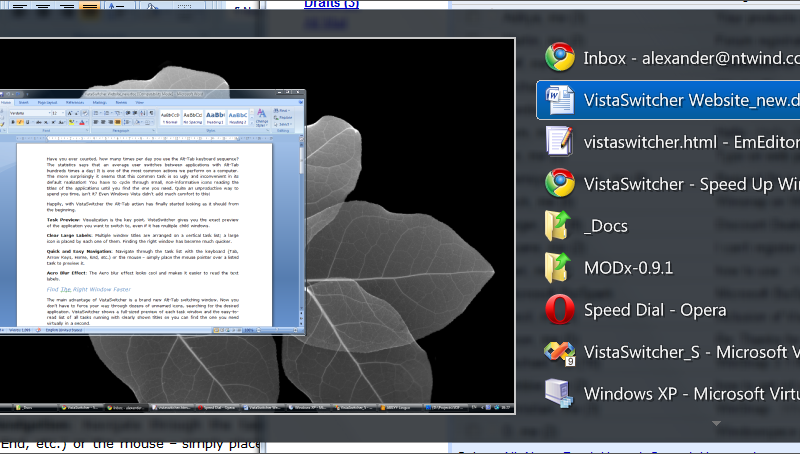Screen dimensions: 800x454
Task: Click zoom slider in Word preview status bar
Action: pos(277,330)
